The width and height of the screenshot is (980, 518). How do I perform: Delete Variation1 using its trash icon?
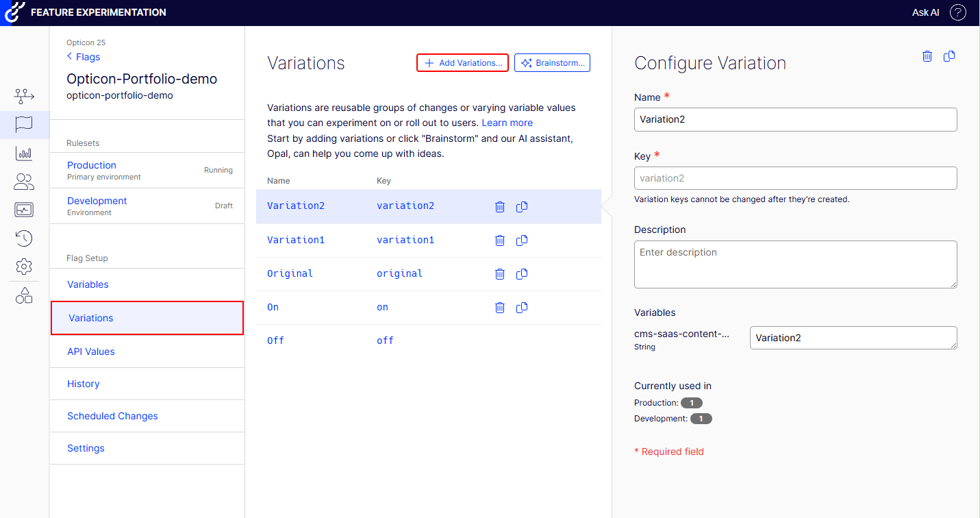(499, 240)
